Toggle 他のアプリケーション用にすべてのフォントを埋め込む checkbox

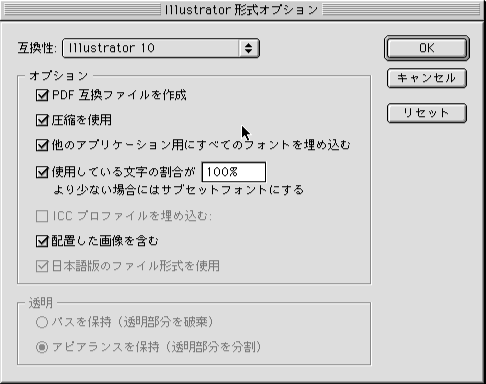[x=42, y=145]
